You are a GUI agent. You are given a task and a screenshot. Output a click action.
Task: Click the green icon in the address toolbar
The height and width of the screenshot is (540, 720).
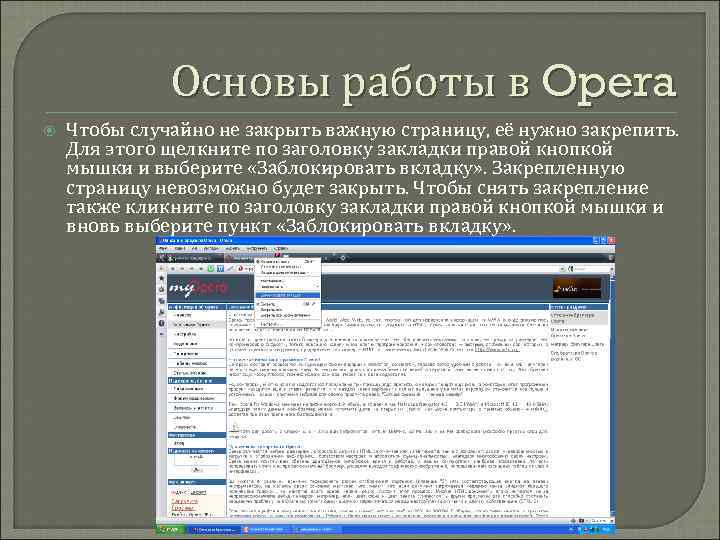click(x=211, y=269)
